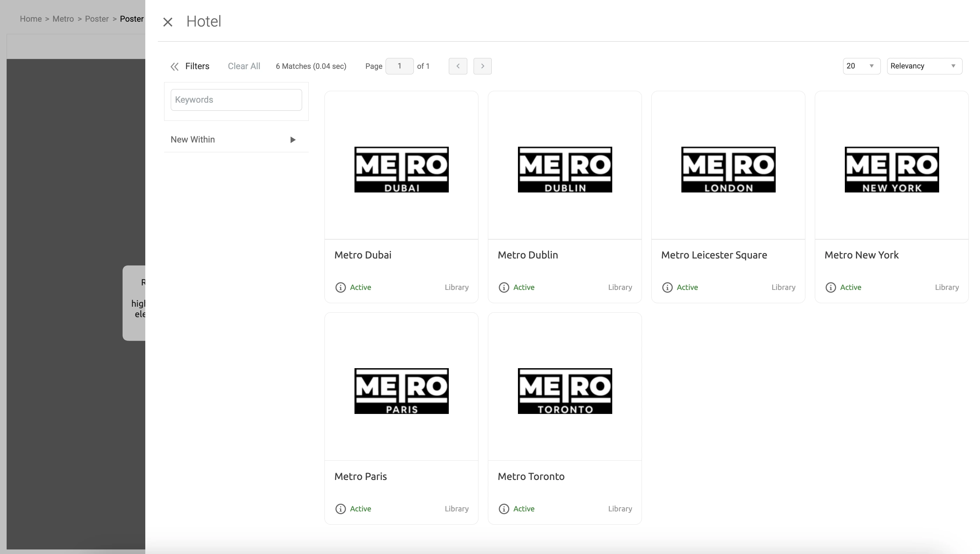This screenshot has width=980, height=554.
Task: Click Active status on Metro Toronto card
Action: click(x=524, y=509)
